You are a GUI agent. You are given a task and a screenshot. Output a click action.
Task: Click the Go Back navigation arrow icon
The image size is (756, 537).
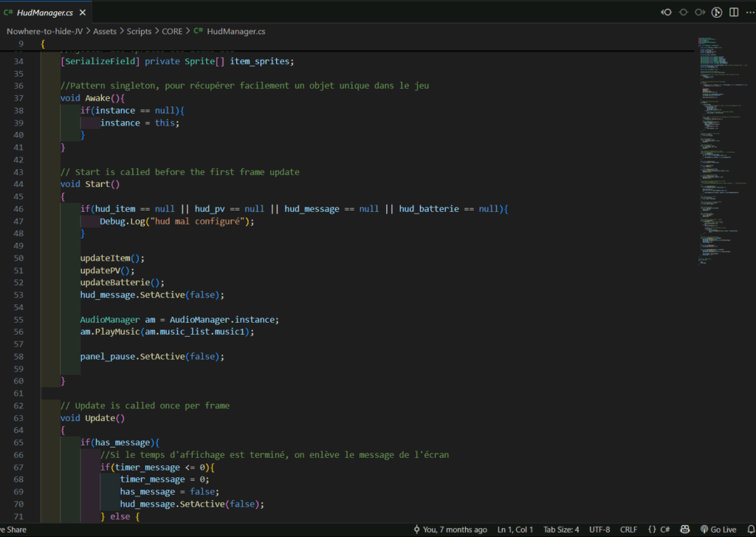tap(666, 13)
